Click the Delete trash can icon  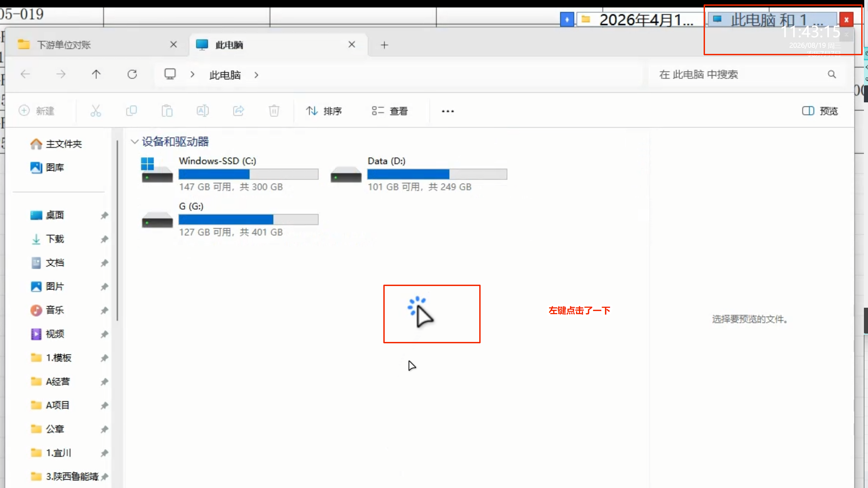click(x=274, y=111)
